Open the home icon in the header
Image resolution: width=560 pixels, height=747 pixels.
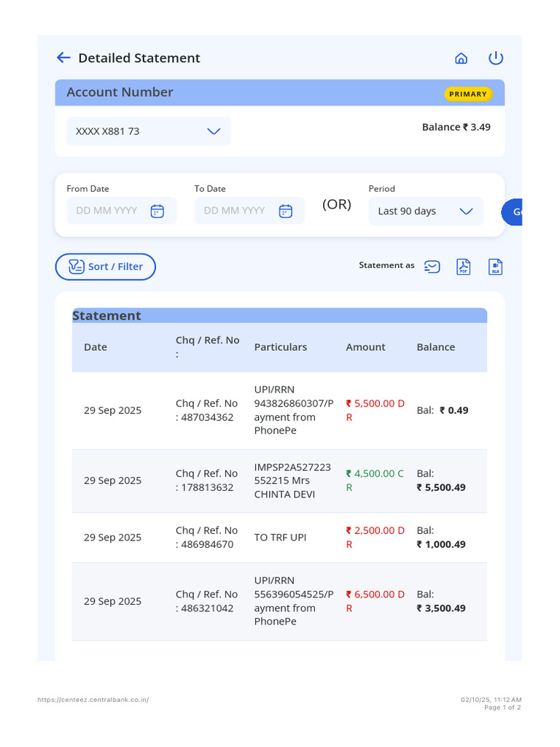click(461, 58)
